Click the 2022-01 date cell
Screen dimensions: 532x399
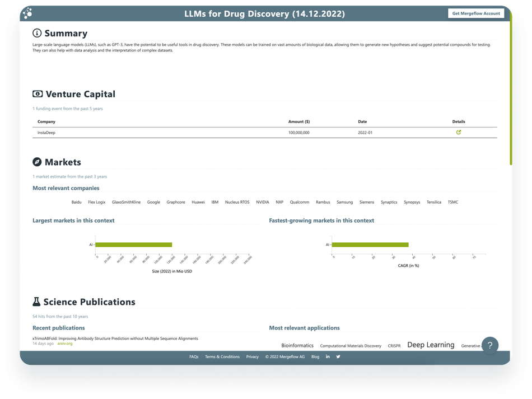click(x=365, y=133)
